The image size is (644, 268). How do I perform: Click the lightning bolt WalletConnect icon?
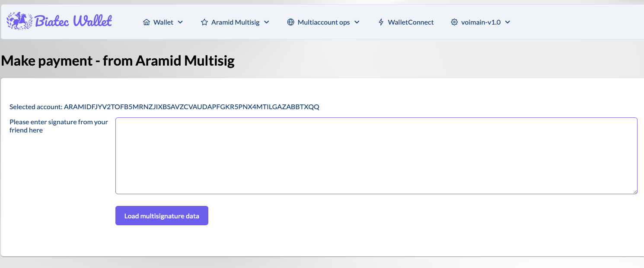click(381, 22)
